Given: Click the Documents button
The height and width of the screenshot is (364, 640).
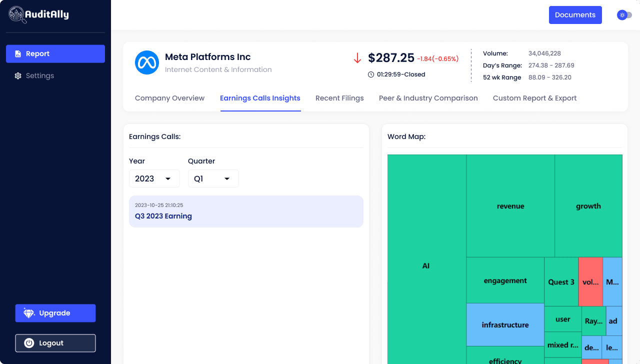Looking at the screenshot, I should tap(575, 15).
